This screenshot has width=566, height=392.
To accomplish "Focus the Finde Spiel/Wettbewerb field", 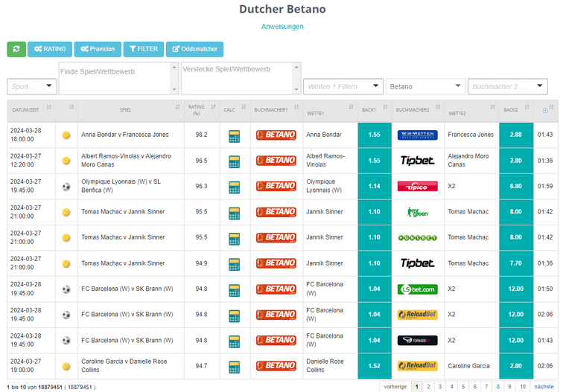I will click(x=118, y=78).
